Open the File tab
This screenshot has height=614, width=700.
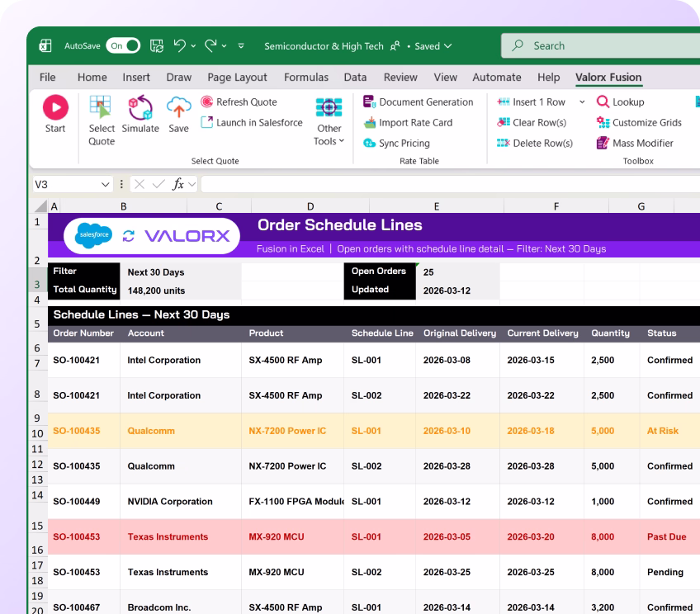[47, 78]
